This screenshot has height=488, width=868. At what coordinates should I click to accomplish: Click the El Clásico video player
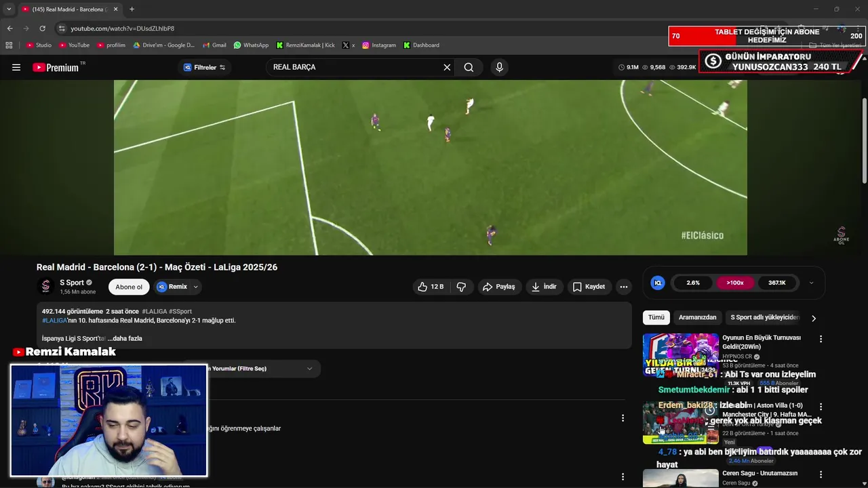tap(431, 167)
